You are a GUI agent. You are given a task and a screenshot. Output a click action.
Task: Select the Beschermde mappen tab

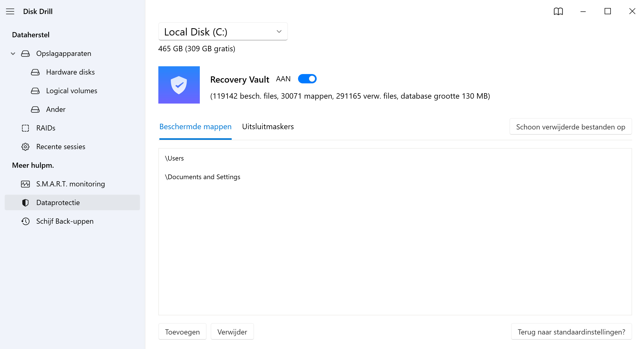click(x=195, y=126)
